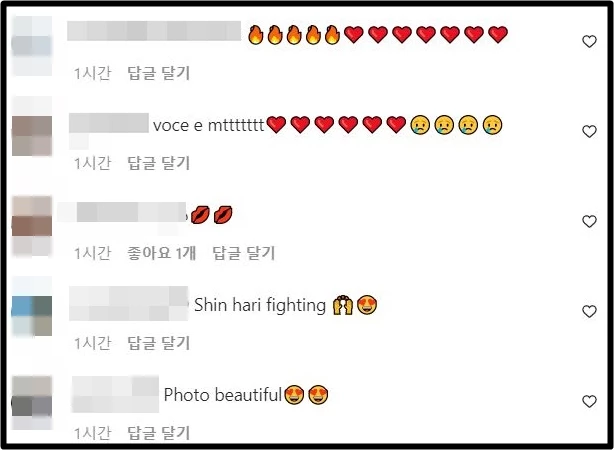614x450 pixels.
Task: Like the "voce e mttttttt" comment
Action: pos(589,131)
